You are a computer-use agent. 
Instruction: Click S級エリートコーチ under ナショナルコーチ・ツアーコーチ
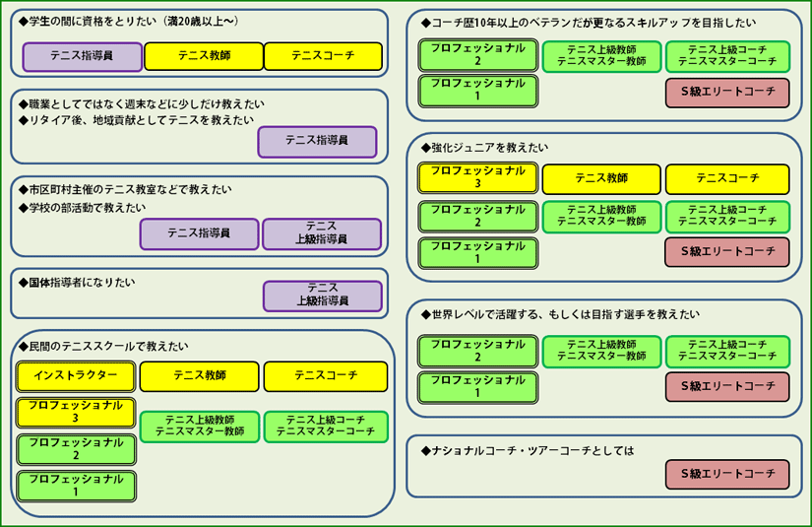(727, 475)
